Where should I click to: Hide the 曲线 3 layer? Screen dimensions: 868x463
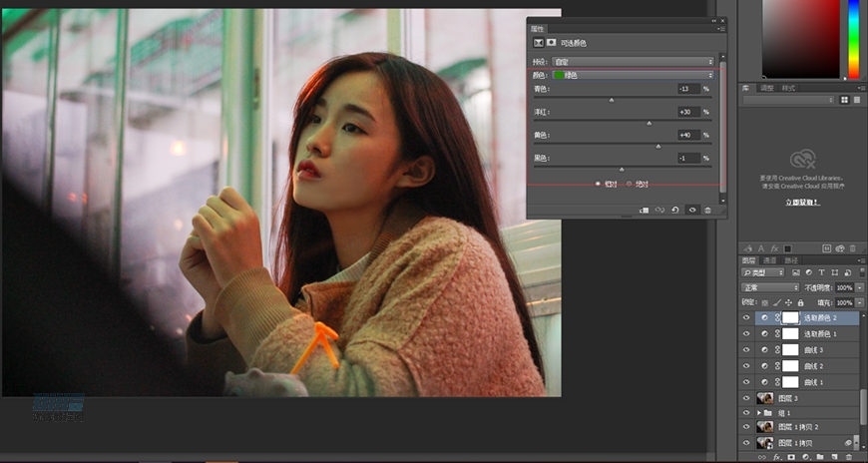(746, 350)
